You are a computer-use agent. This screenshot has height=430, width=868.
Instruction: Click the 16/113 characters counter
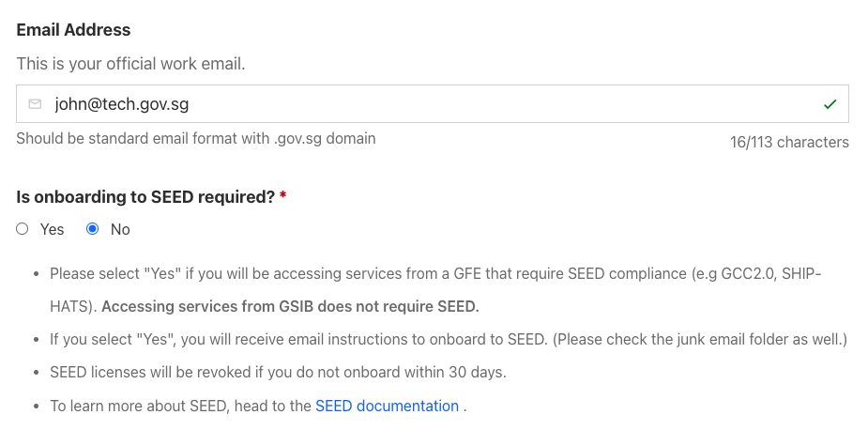(x=789, y=143)
